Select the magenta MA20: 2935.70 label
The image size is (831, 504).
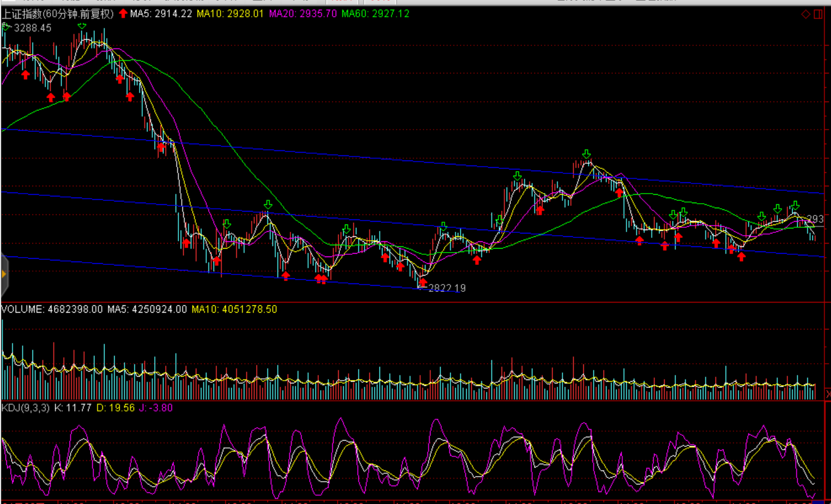pyautogui.click(x=303, y=13)
